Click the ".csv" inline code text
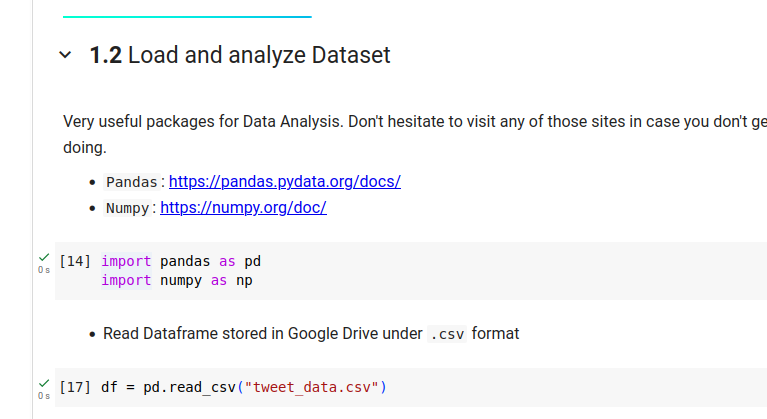The height and width of the screenshot is (419, 767). click(447, 334)
